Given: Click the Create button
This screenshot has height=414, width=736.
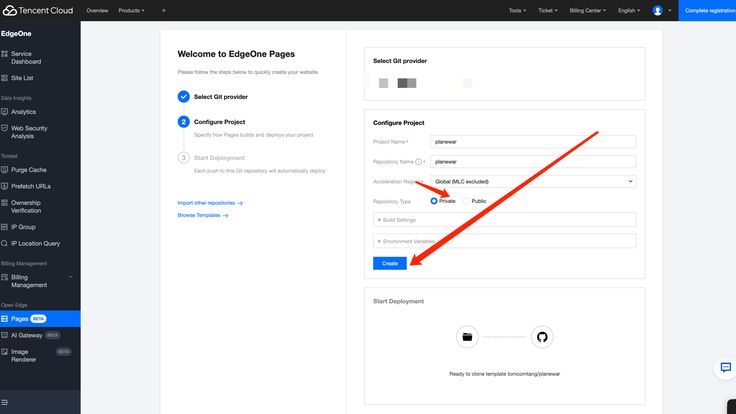Looking at the screenshot, I should coord(390,263).
